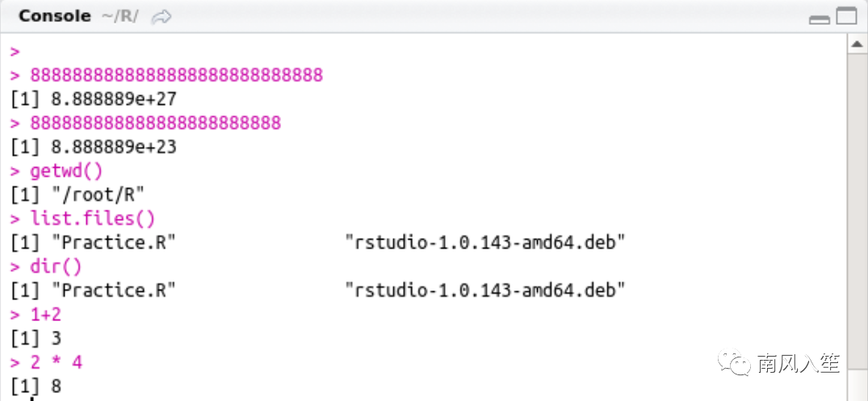
Task: Open the working directory arrow icon
Action: tap(161, 17)
